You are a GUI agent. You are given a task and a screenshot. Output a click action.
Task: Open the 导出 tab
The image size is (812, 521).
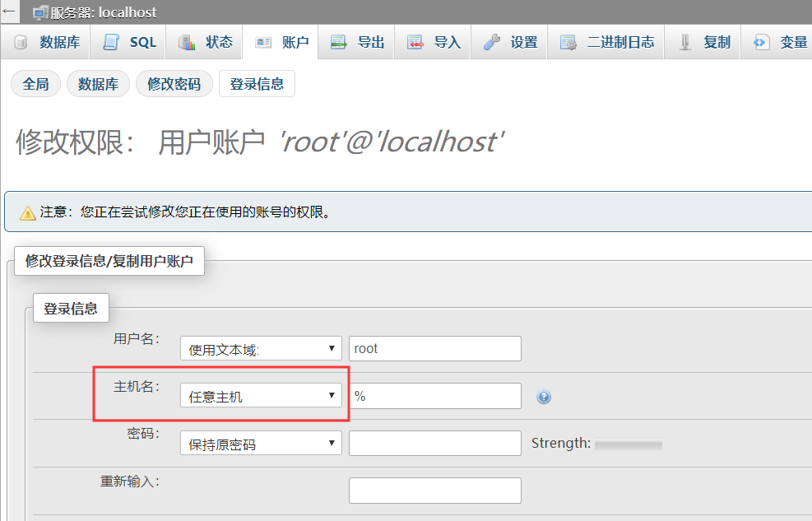(356, 42)
